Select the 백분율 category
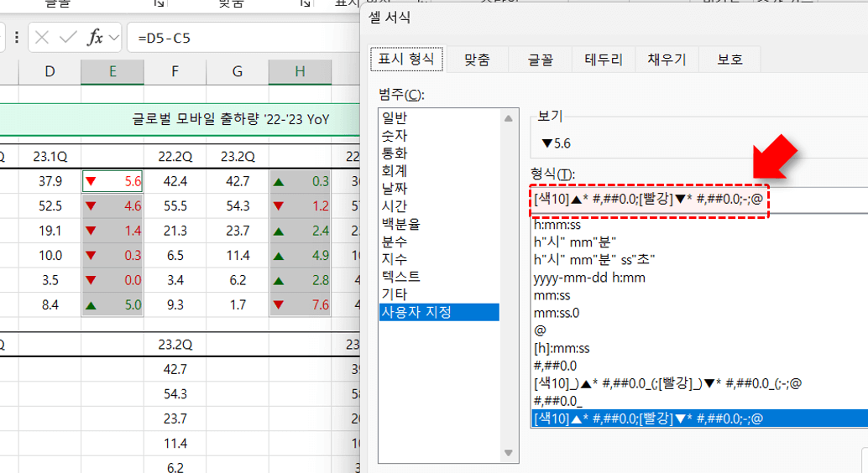The width and height of the screenshot is (868, 473). 440,224
